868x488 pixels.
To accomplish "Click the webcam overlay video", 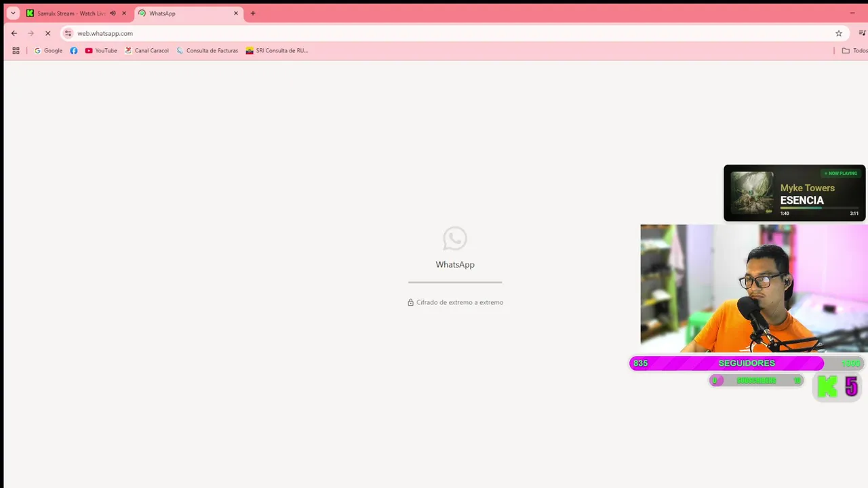I will tap(754, 289).
